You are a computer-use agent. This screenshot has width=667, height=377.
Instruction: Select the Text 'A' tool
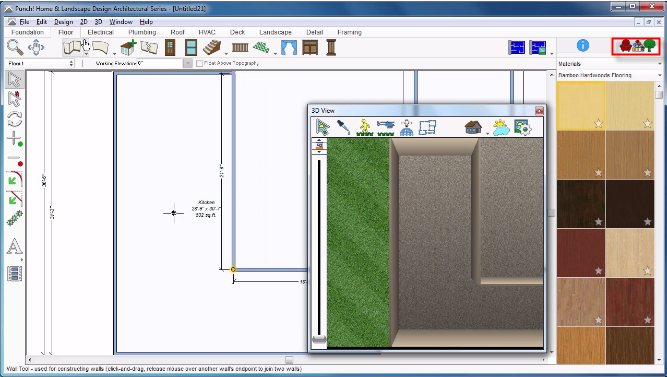(14, 247)
